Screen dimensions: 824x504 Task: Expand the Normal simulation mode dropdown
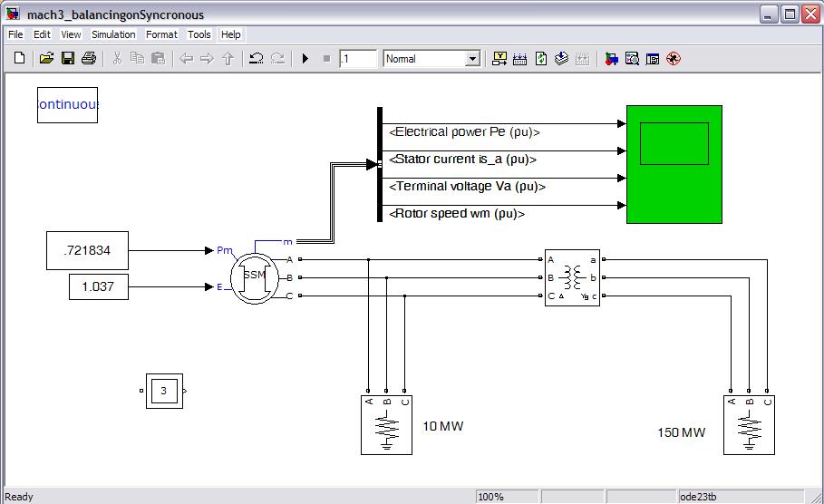pyautogui.click(x=472, y=59)
